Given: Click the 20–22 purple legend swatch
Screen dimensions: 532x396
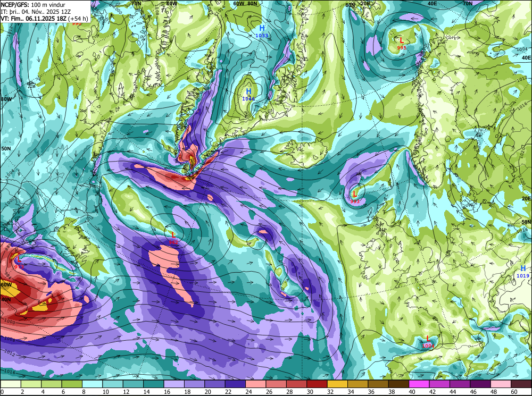Looking at the screenshot, I should tap(215, 384).
